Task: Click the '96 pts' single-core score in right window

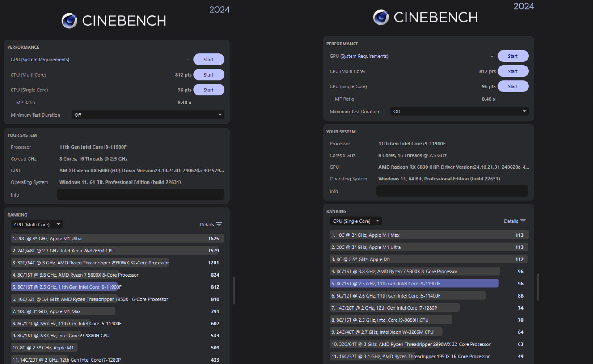Action: [x=489, y=86]
